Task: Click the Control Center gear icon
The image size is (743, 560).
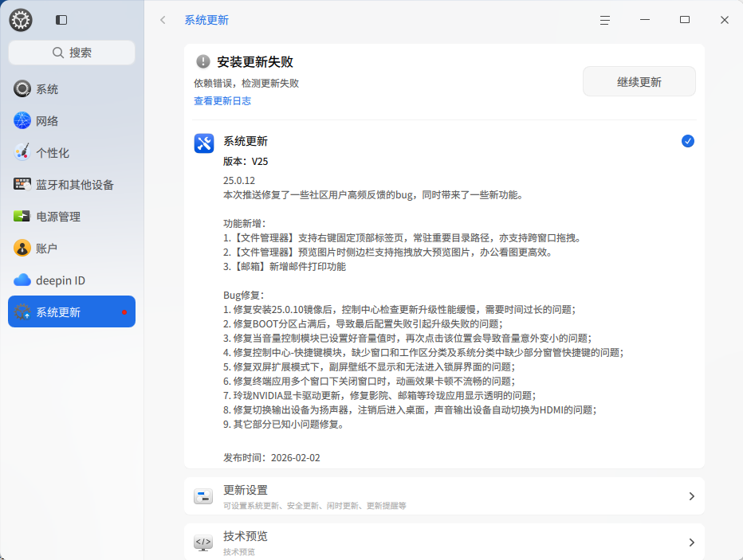Action: tap(21, 20)
